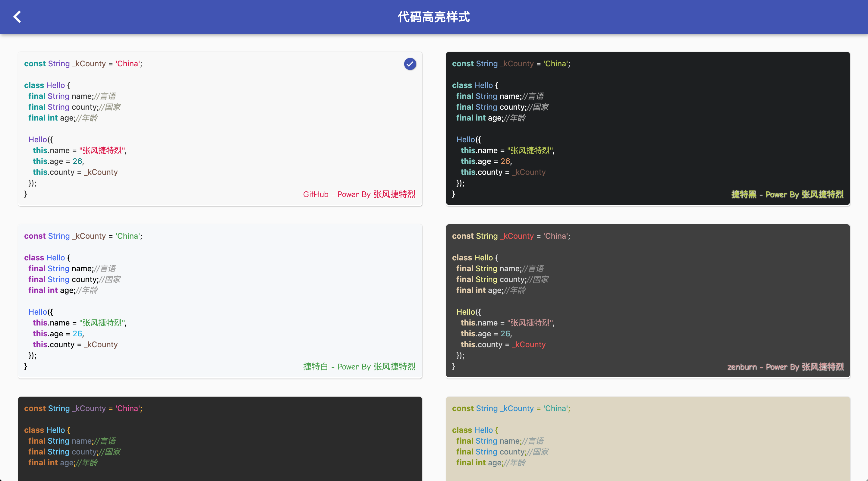Click 'class Hello' in the GitHub card
The image size is (868, 481).
[45, 85]
